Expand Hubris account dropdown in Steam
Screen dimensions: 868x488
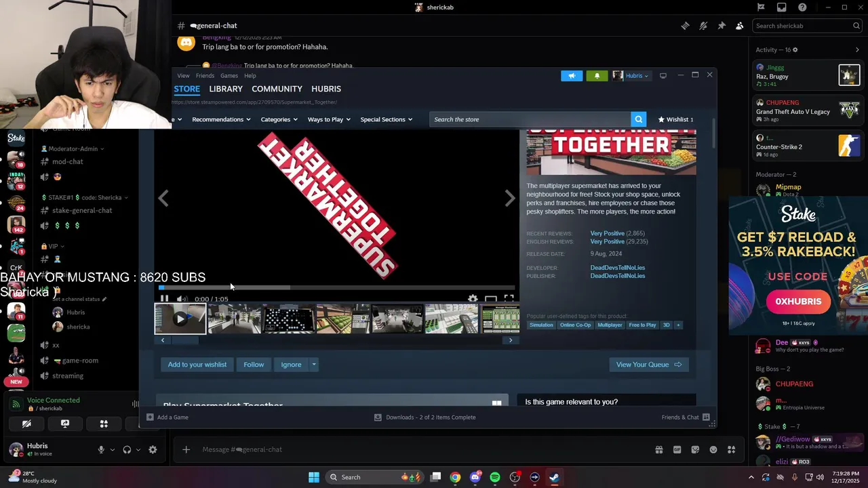point(631,76)
